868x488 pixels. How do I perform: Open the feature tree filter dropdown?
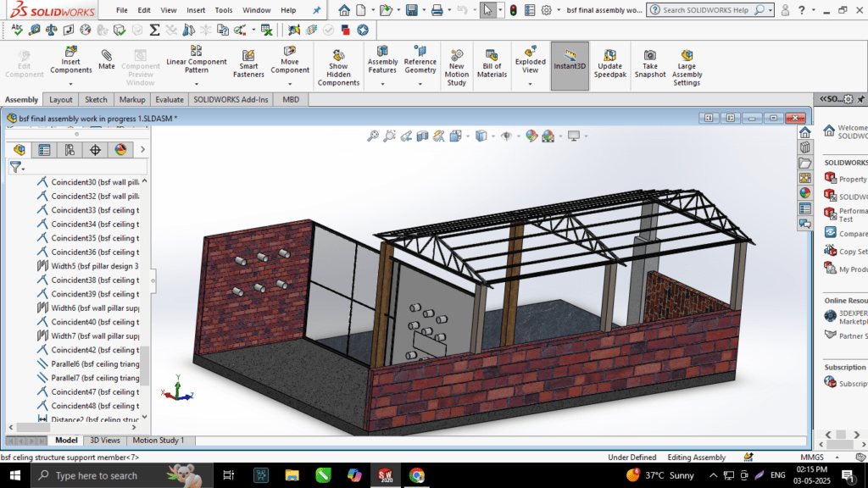pos(16,168)
